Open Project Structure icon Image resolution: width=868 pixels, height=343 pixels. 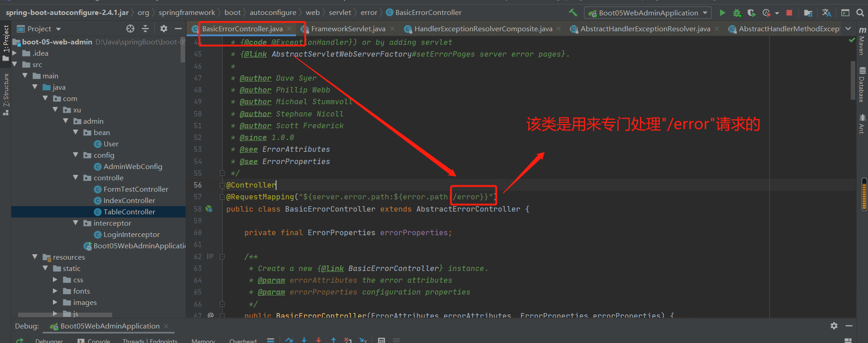808,13
